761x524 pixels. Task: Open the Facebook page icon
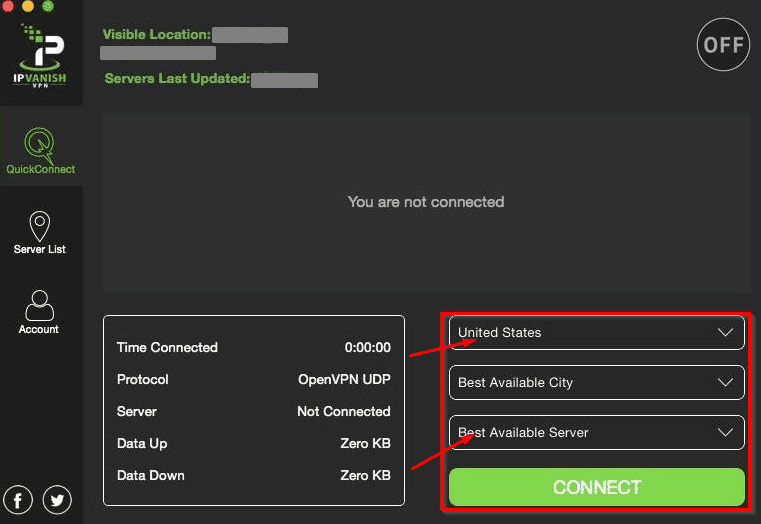coord(18,499)
